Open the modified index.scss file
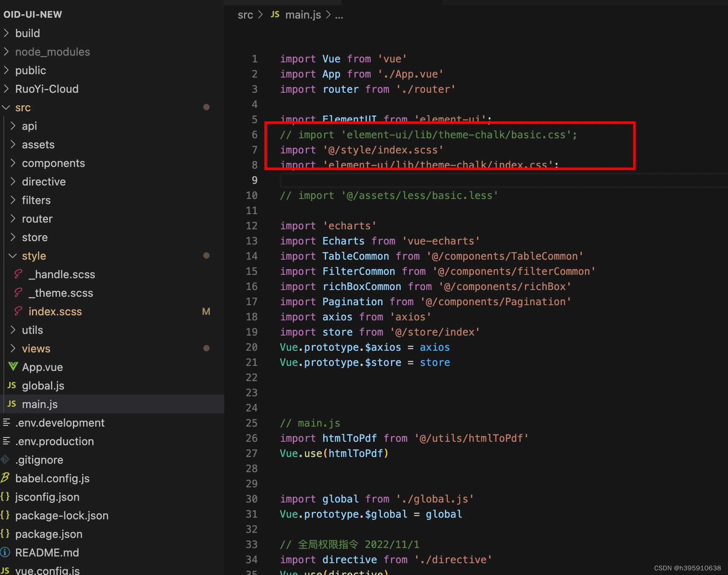This screenshot has height=575, width=728. click(x=55, y=312)
